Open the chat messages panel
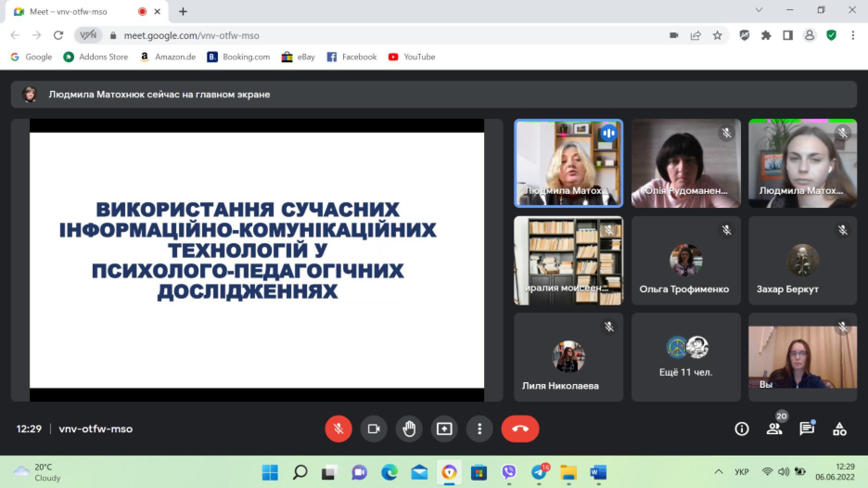The image size is (868, 488). [x=807, y=429]
